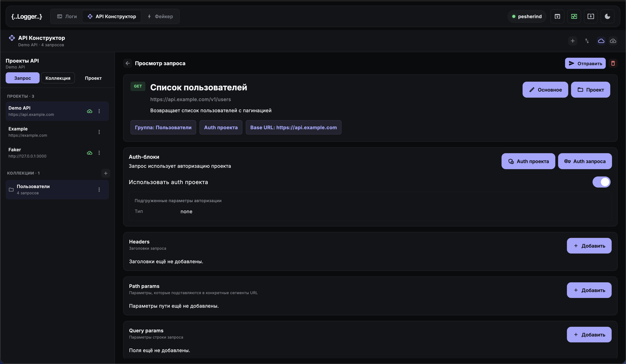The width and height of the screenshot is (626, 364).
Task: Open the three-dot menu for Example project
Action: point(99,132)
